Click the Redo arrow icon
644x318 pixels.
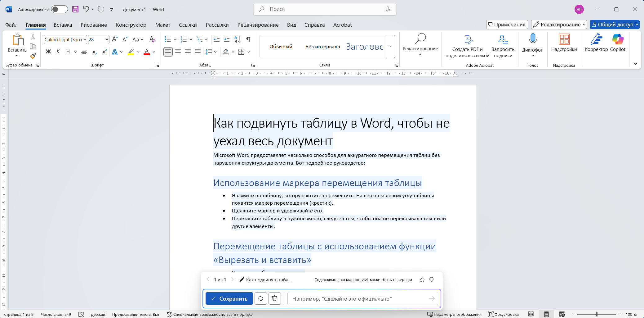tap(101, 9)
